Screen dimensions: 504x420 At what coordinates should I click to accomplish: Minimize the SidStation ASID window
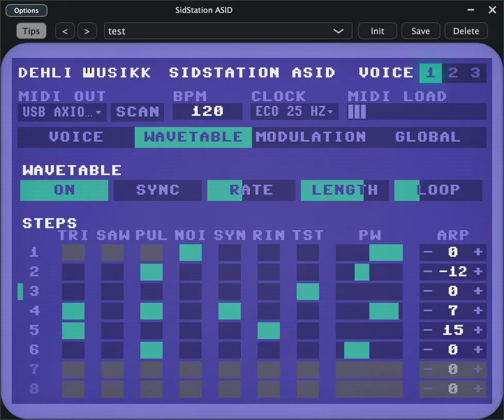(x=471, y=10)
